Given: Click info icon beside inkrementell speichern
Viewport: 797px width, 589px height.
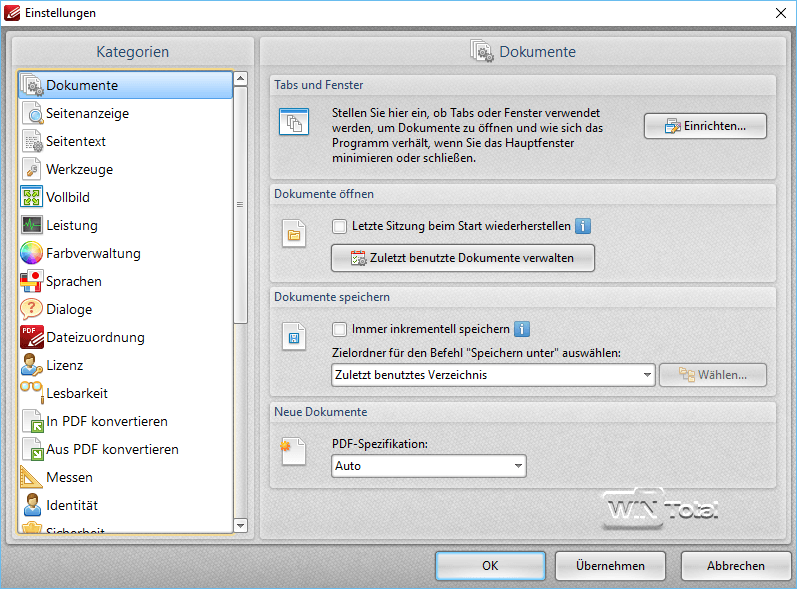Looking at the screenshot, I should [522, 329].
